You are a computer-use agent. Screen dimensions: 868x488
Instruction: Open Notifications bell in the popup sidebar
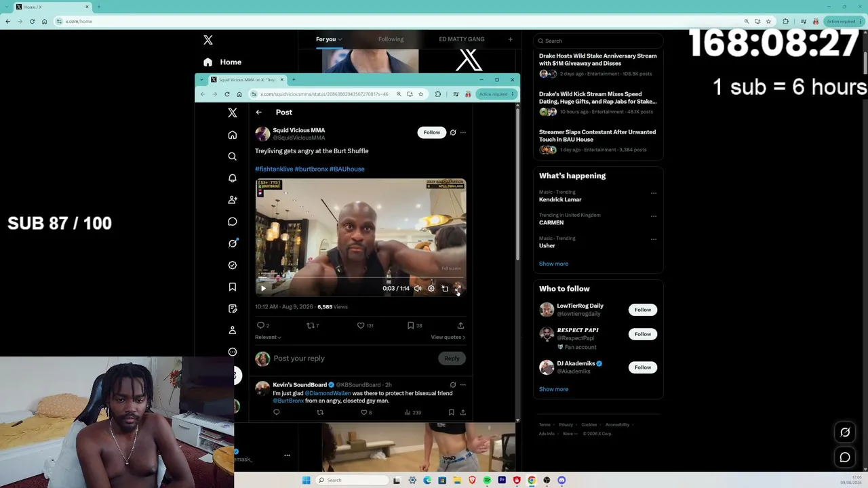(x=233, y=178)
